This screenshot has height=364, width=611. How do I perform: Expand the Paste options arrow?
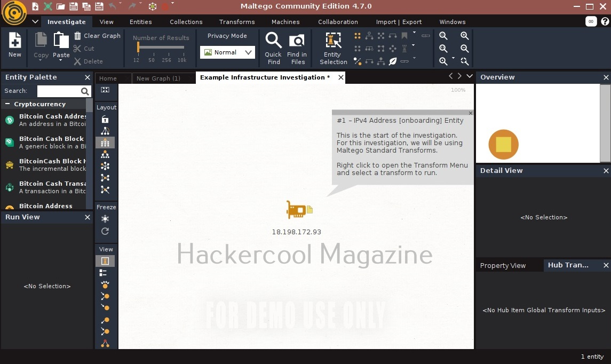click(61, 60)
